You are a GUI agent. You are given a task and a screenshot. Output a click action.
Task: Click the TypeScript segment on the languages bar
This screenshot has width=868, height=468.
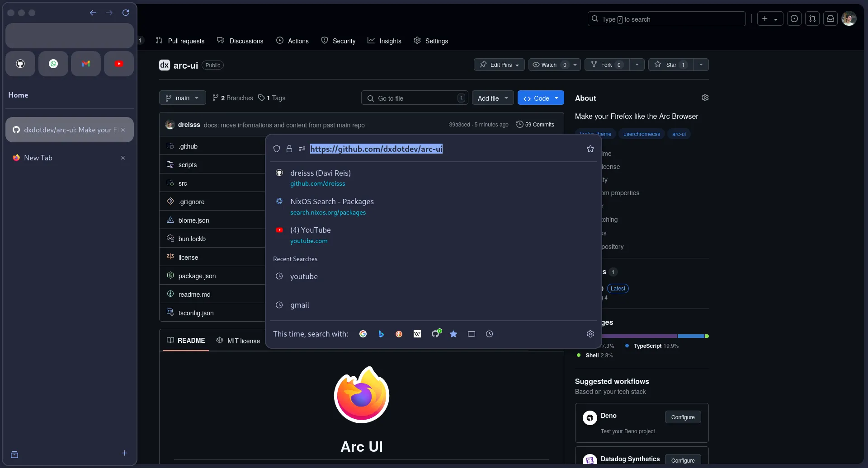[692, 336]
